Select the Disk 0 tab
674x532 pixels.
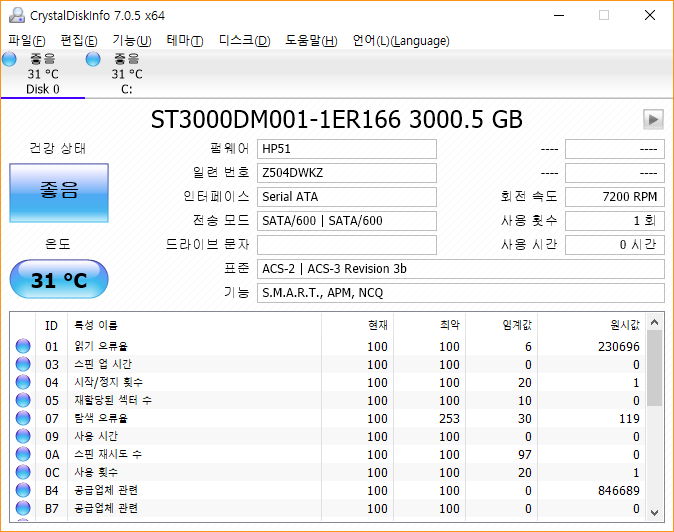[x=43, y=74]
